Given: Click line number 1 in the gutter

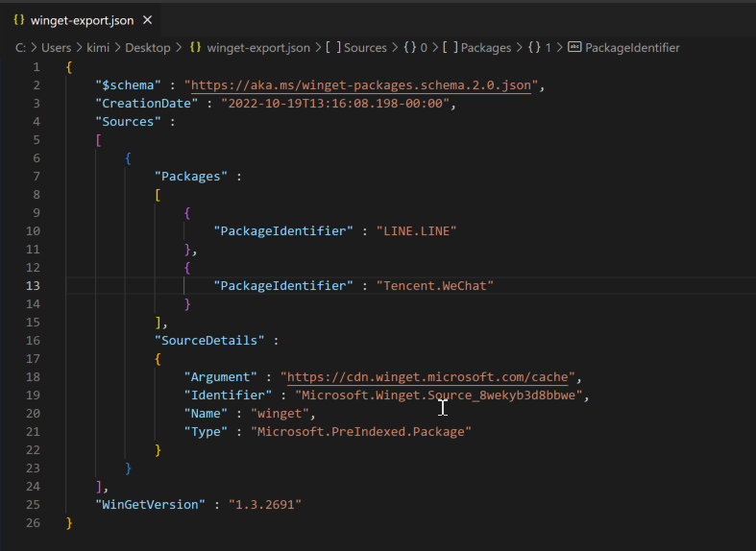Looking at the screenshot, I should (x=37, y=67).
